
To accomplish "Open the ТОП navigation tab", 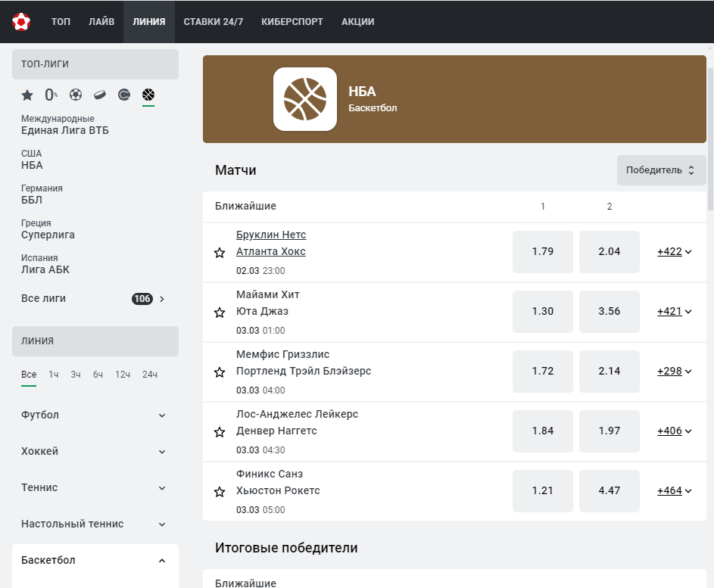I will [61, 22].
